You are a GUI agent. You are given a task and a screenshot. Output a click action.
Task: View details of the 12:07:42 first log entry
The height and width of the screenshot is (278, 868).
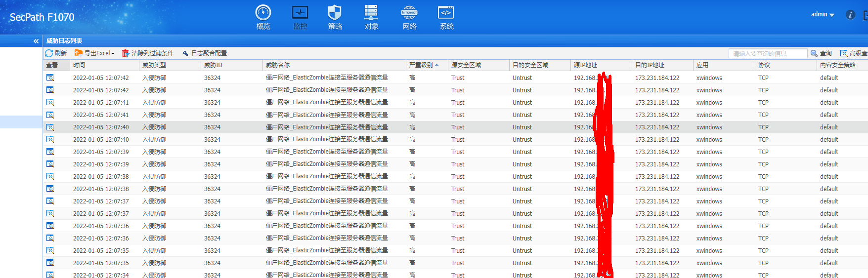[50, 78]
